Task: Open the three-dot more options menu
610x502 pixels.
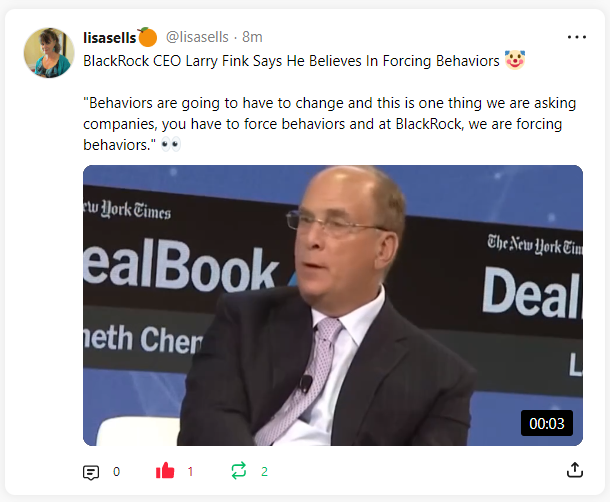Action: pos(577,37)
